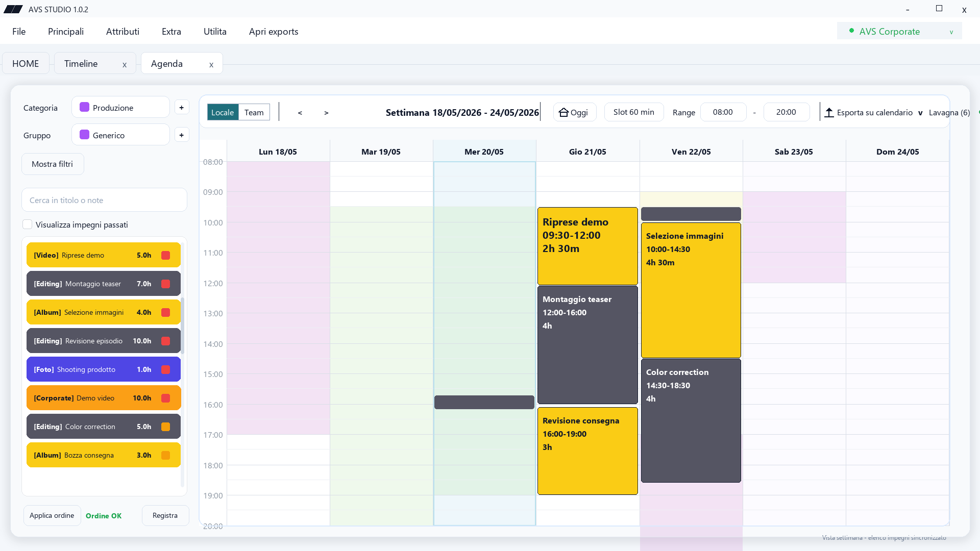Click red status square on Shooting prodotto

click(165, 369)
